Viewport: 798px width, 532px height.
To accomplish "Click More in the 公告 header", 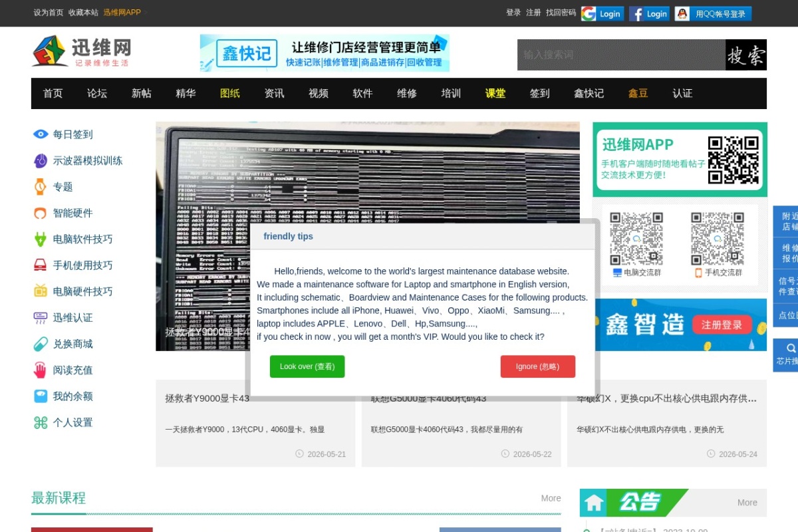I will 747,503.
